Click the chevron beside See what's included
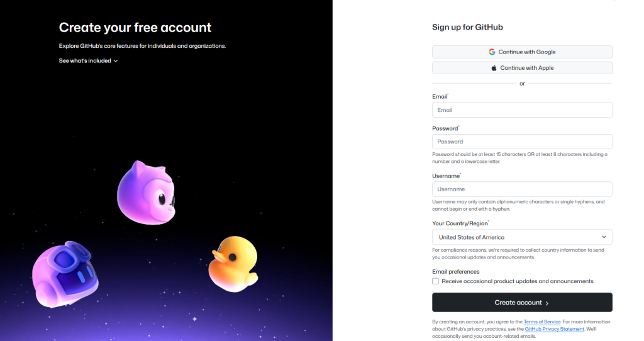The height and width of the screenshot is (341, 644). [x=116, y=61]
